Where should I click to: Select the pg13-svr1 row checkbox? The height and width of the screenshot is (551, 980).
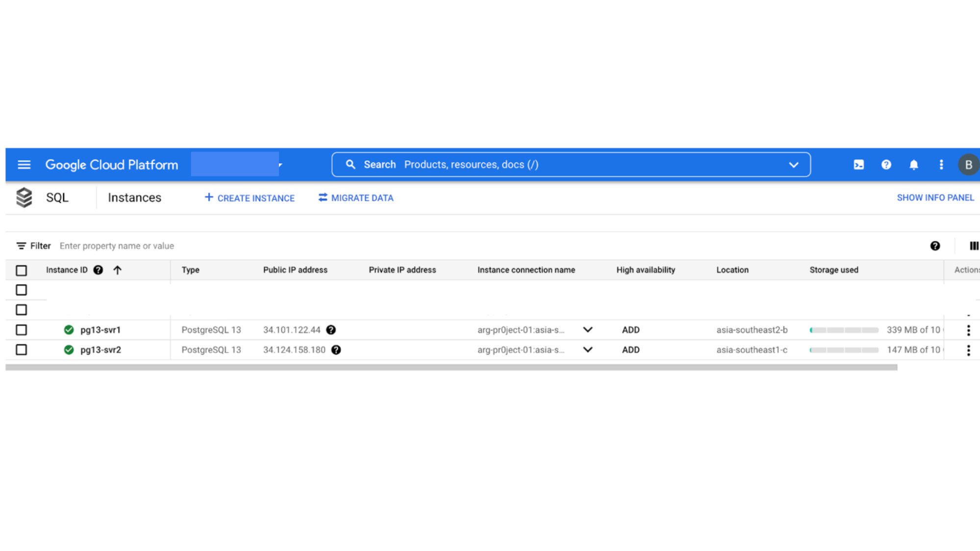point(21,330)
